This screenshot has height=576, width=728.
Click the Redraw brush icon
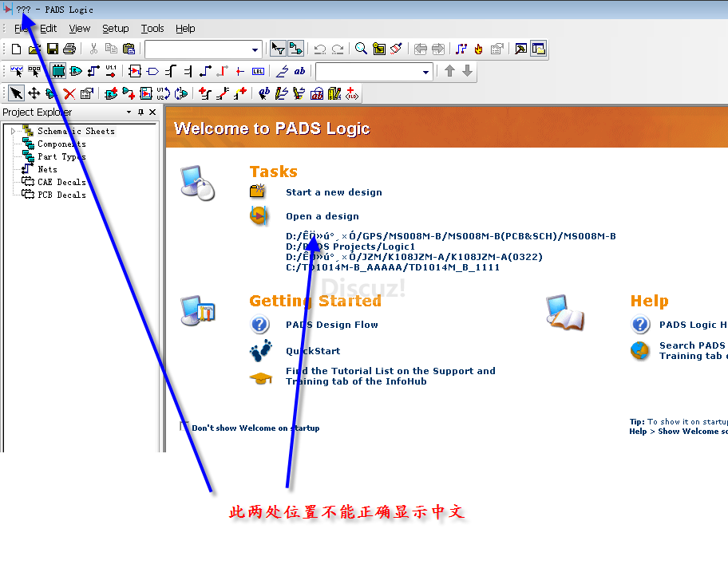[396, 49]
